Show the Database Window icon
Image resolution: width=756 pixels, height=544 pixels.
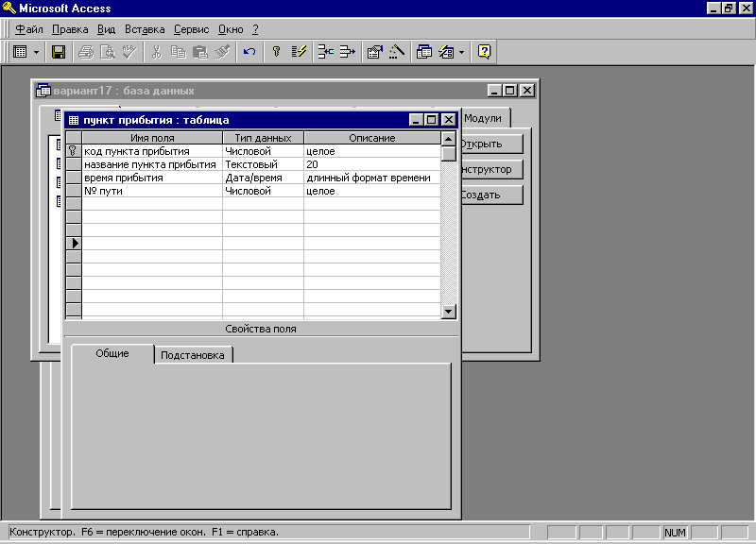coord(423,52)
